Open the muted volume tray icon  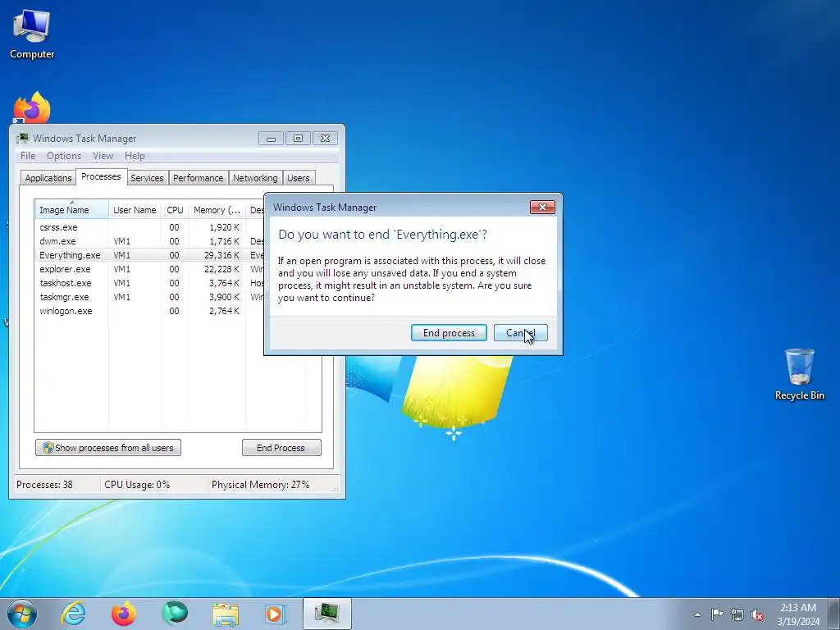[x=757, y=615]
